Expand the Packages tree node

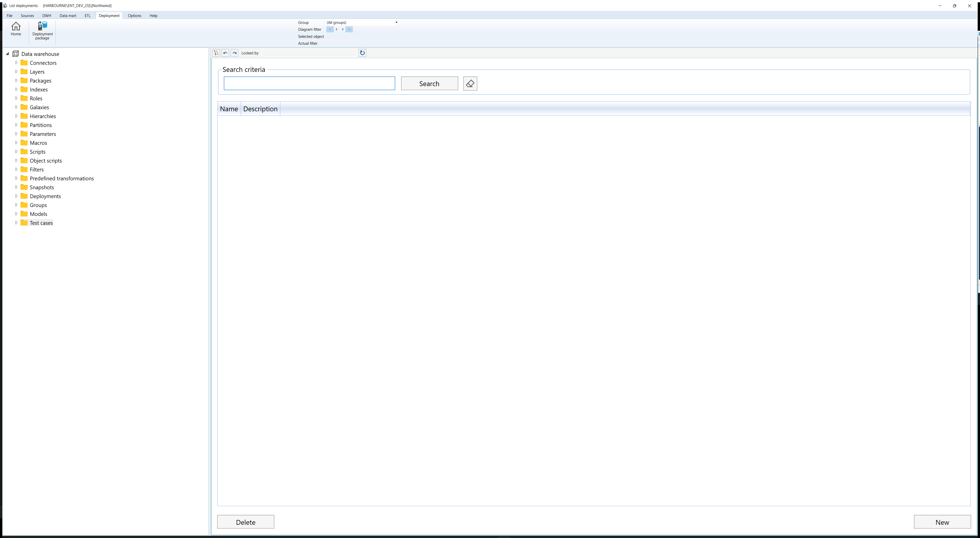coord(16,80)
